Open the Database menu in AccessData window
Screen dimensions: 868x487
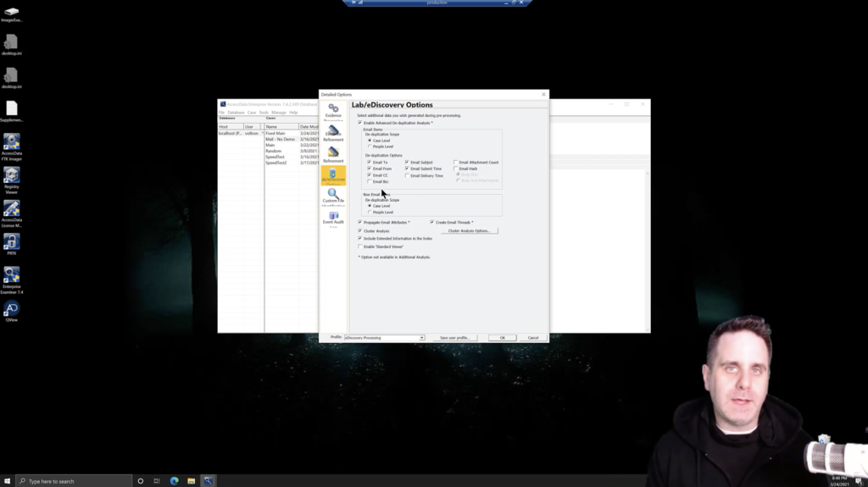point(236,113)
